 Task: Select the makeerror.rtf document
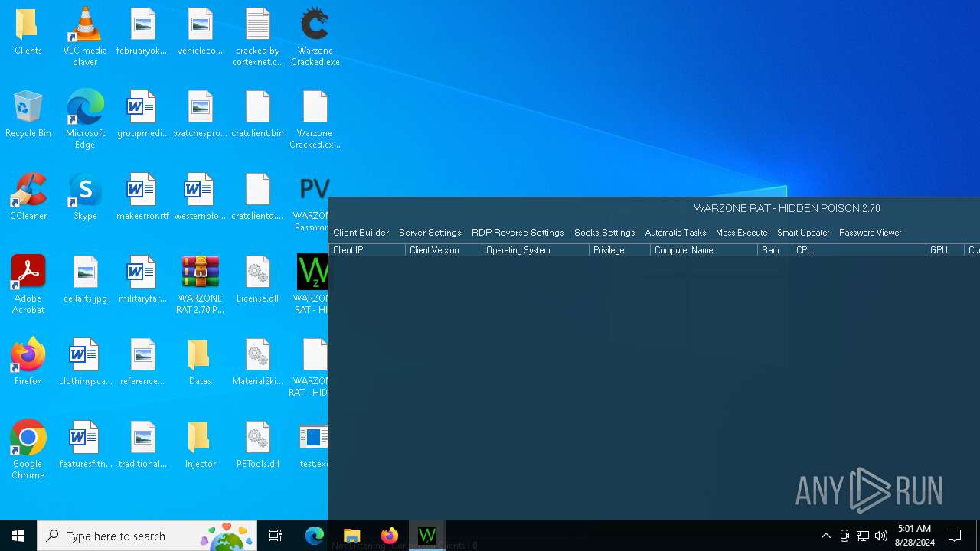(142, 197)
